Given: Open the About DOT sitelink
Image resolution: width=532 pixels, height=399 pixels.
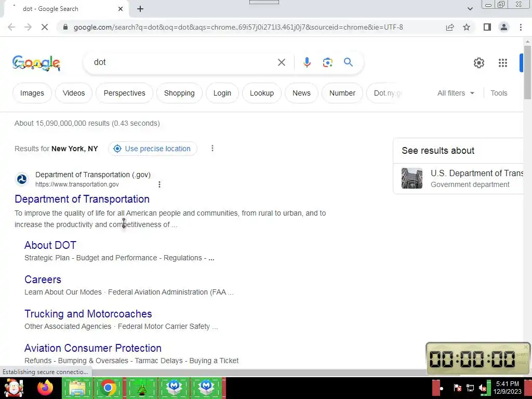Looking at the screenshot, I should point(50,245).
